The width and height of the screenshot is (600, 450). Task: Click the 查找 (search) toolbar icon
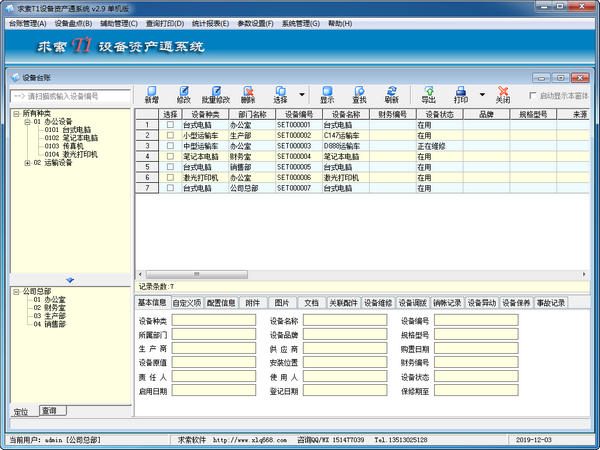(359, 95)
